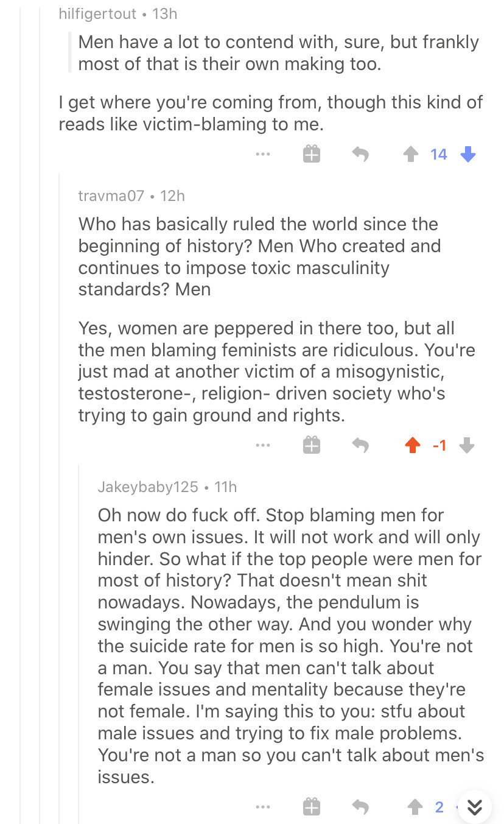Viewport: 504px width, 824px height.
Task: Open hilfigertout's user profile
Action: tap(97, 13)
